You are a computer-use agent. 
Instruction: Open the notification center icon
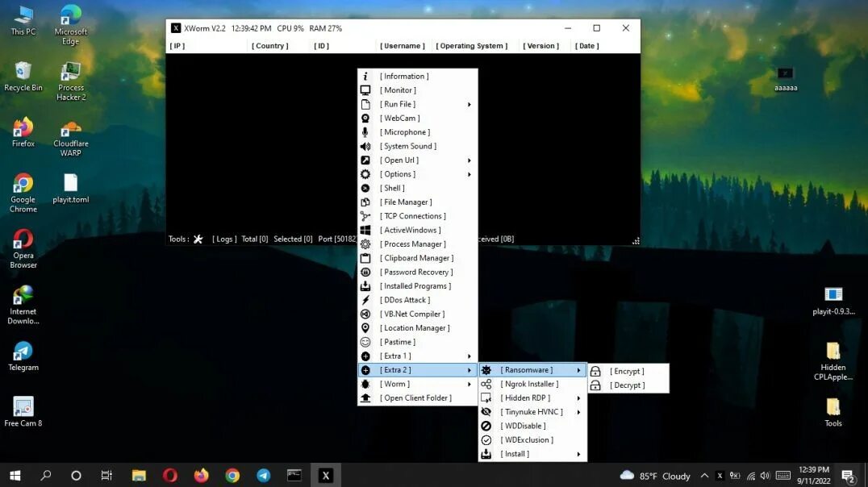848,476
